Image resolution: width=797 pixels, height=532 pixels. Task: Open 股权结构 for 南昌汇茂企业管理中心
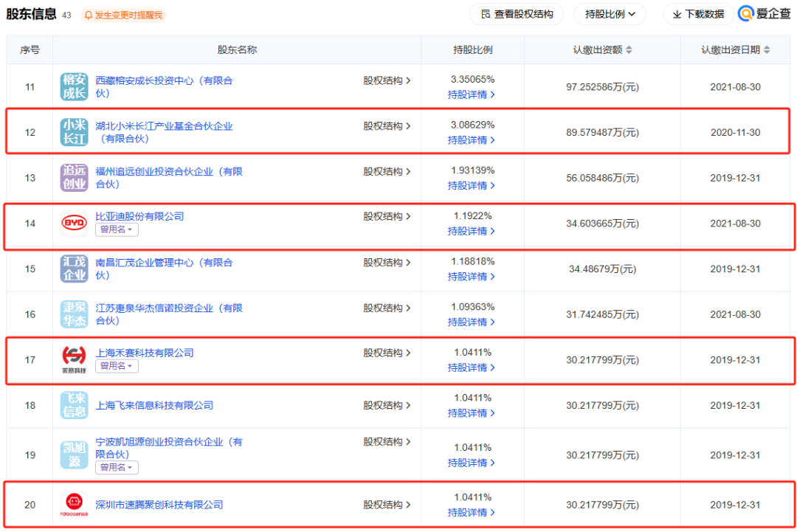387,263
